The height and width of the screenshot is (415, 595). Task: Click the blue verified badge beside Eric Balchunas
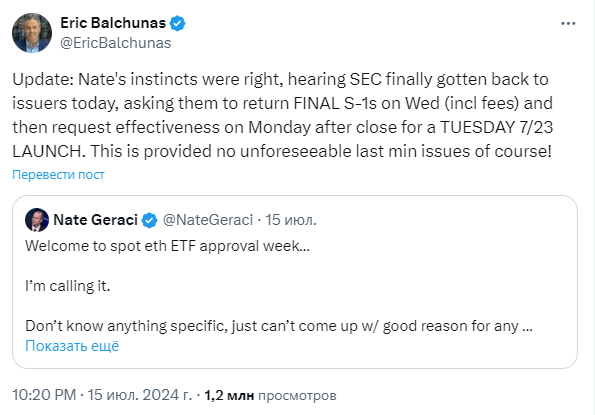[177, 23]
